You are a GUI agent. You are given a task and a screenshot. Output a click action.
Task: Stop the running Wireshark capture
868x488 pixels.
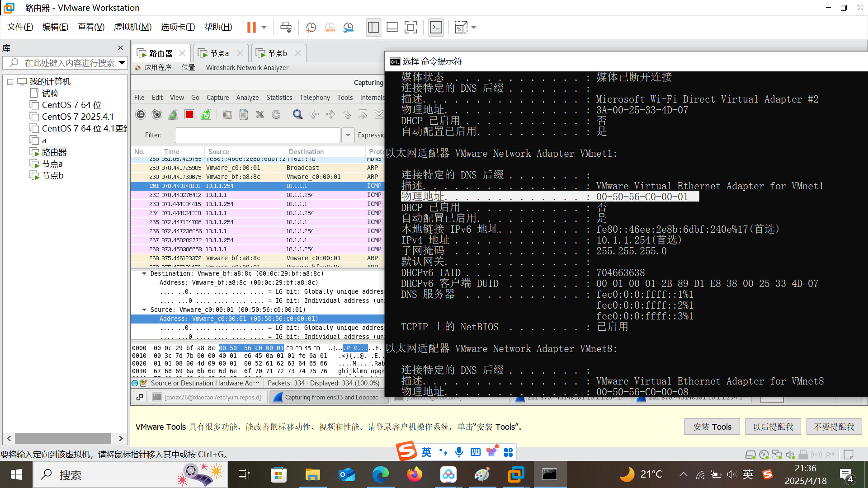point(189,115)
